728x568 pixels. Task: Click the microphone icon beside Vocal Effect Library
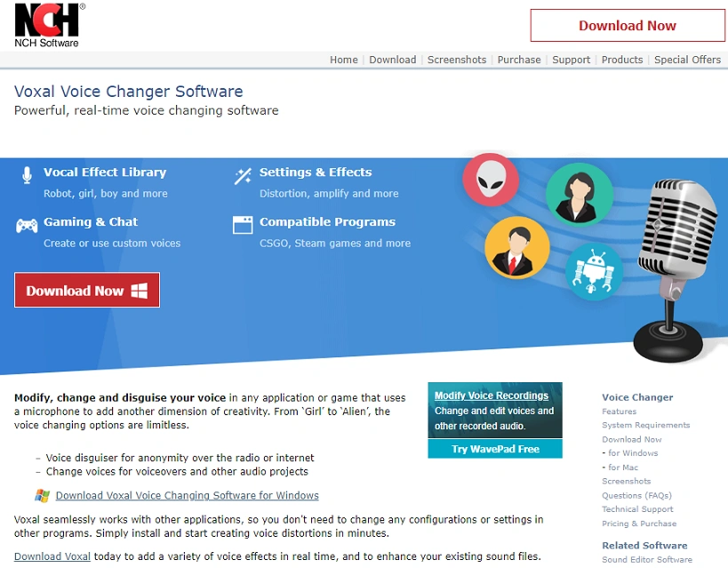click(27, 175)
